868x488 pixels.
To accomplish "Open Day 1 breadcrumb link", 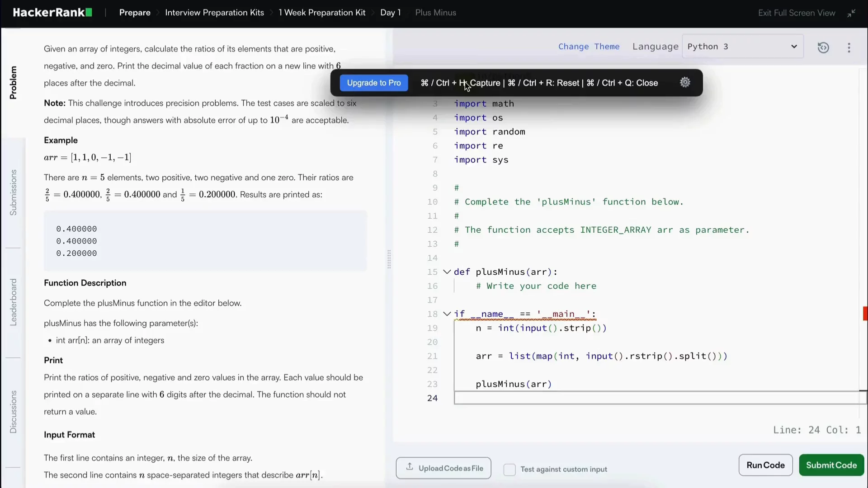I will [390, 13].
